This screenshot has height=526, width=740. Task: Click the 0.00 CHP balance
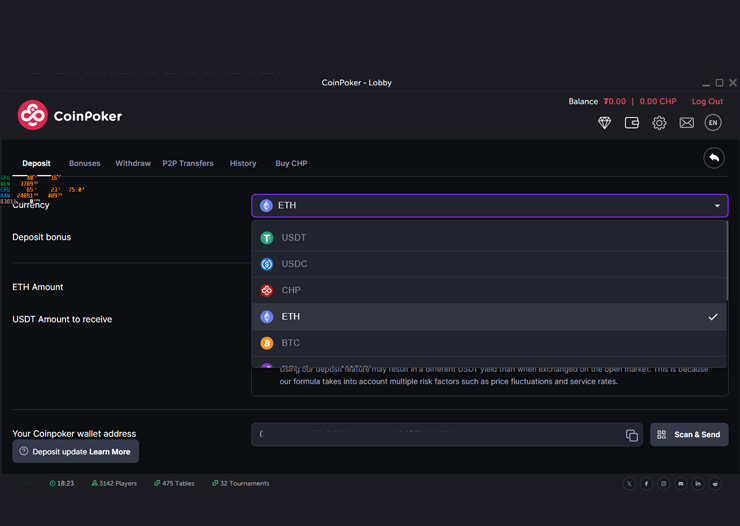coord(657,101)
